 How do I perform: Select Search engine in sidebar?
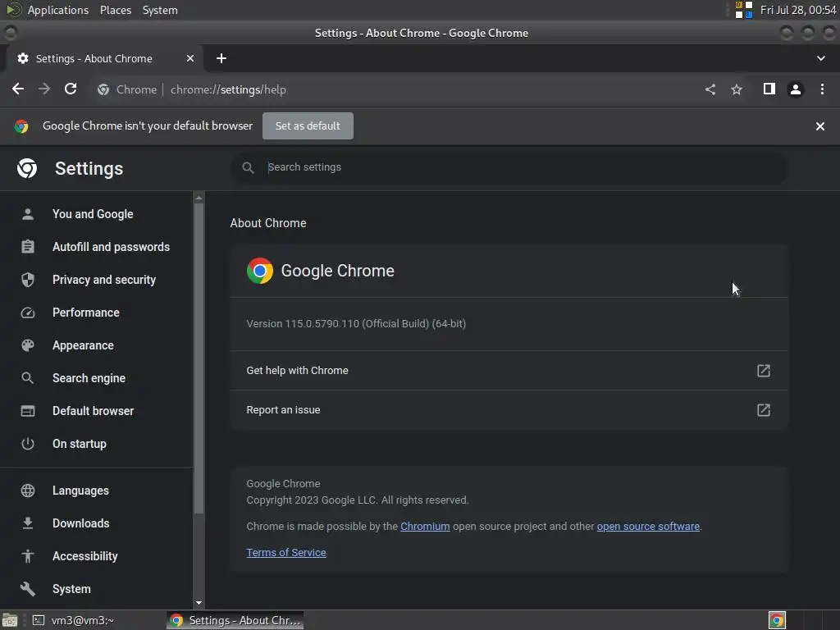[x=89, y=378]
